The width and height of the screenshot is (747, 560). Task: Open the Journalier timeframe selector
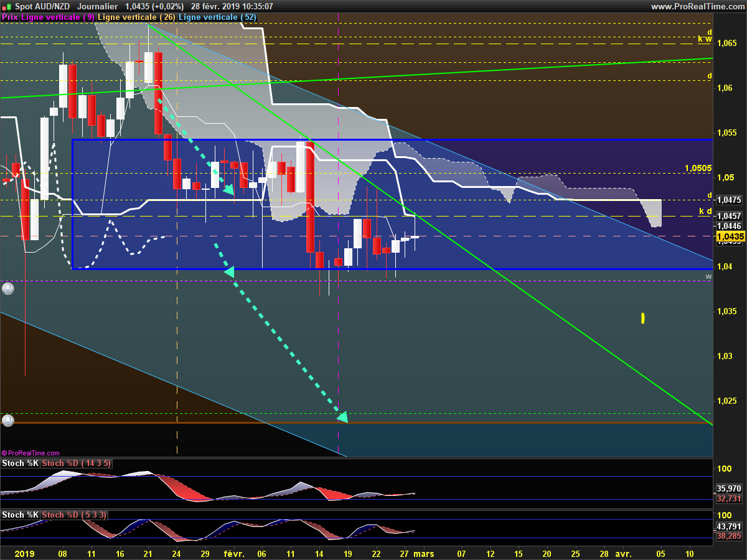pos(97,6)
